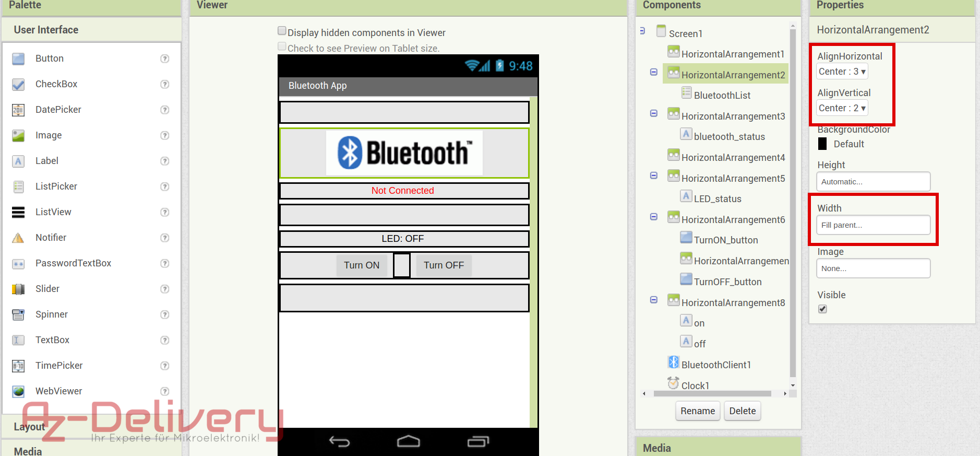The height and width of the screenshot is (456, 980).
Task: Click the Screen1 component icon
Action: point(661,31)
